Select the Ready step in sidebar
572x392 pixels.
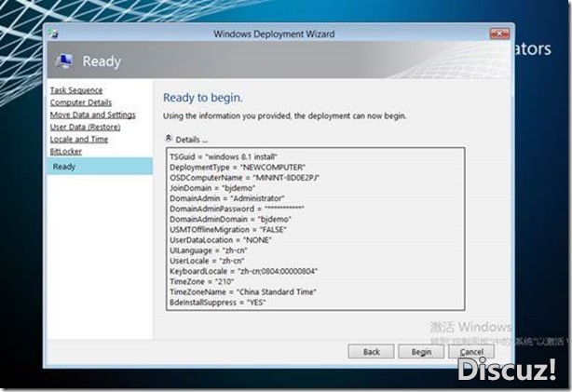100,167
